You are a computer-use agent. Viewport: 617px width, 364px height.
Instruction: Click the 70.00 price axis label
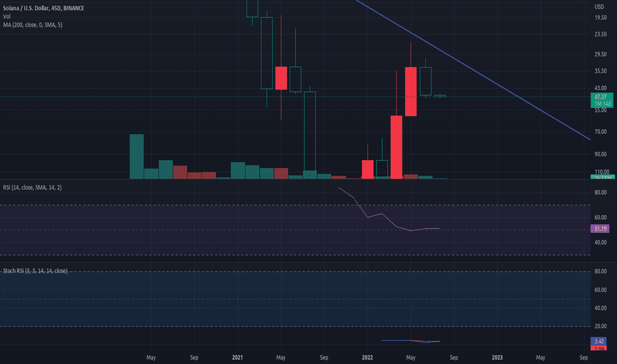click(x=600, y=132)
